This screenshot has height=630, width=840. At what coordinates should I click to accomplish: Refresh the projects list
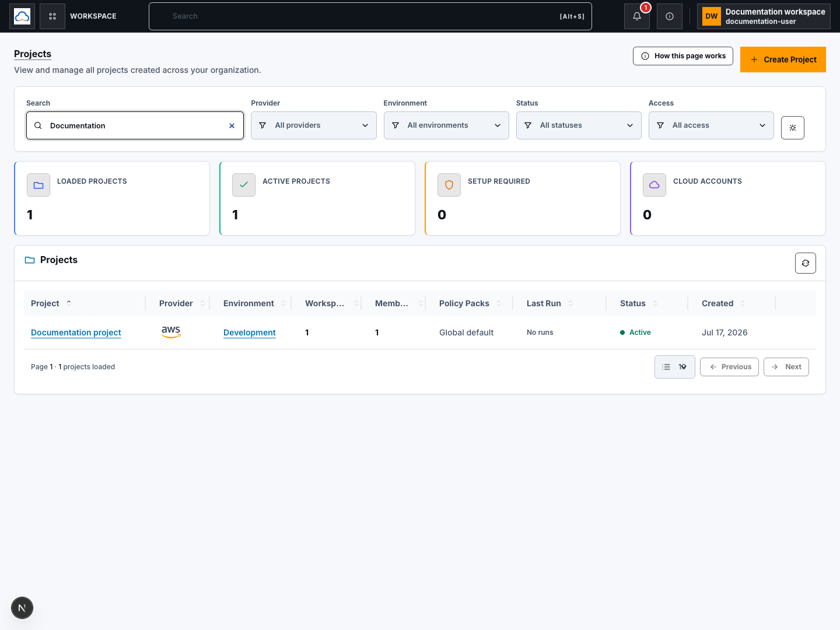pyautogui.click(x=806, y=263)
